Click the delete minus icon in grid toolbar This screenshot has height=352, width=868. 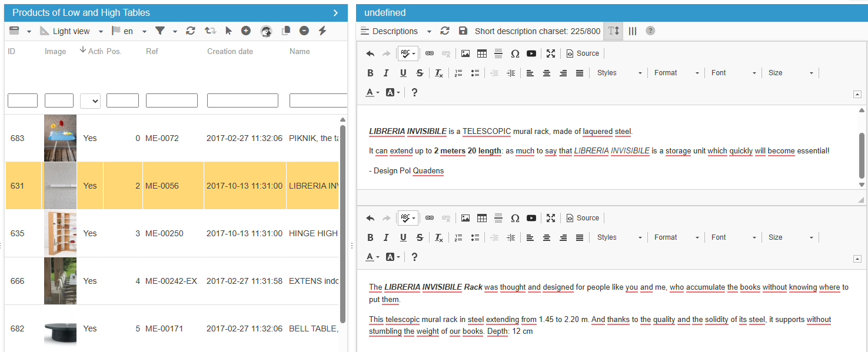coord(304,31)
